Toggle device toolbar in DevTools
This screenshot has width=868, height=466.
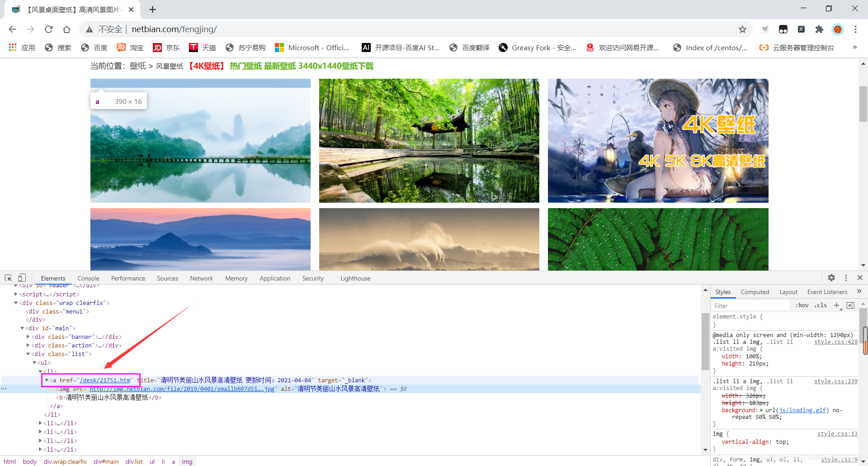point(22,278)
